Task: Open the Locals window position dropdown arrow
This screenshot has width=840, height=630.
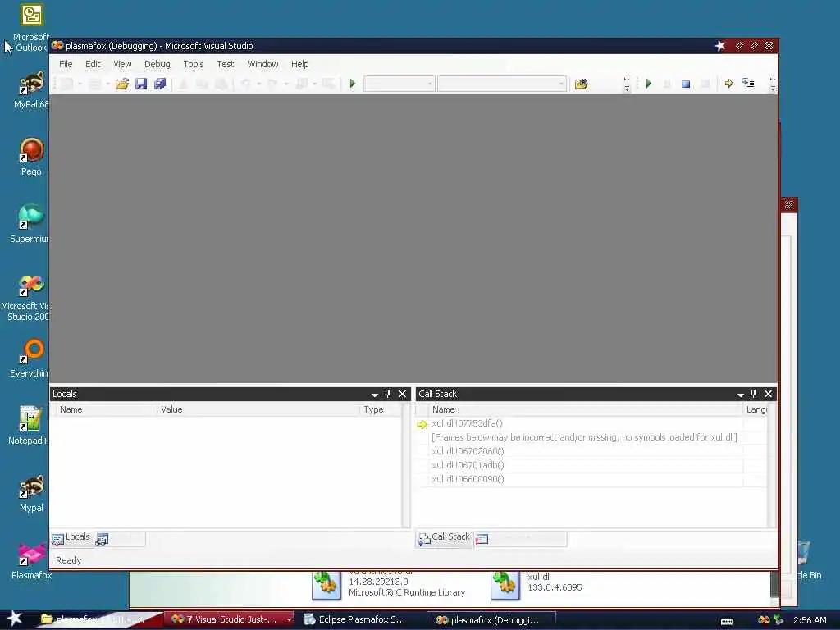Action: [374, 395]
